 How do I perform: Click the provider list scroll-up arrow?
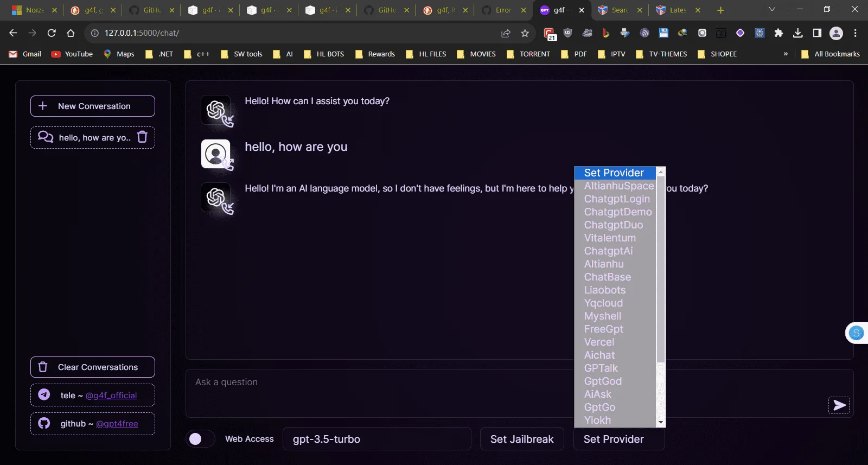[x=661, y=172]
